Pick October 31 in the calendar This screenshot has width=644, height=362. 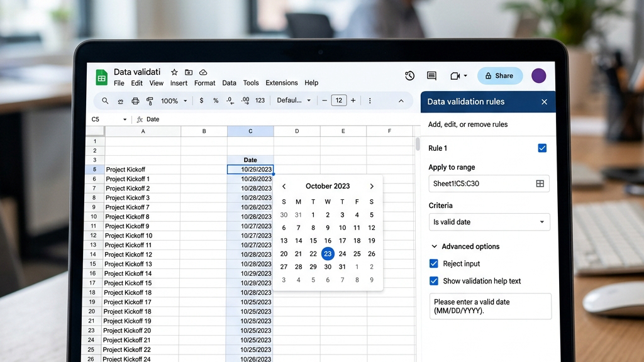point(342,266)
